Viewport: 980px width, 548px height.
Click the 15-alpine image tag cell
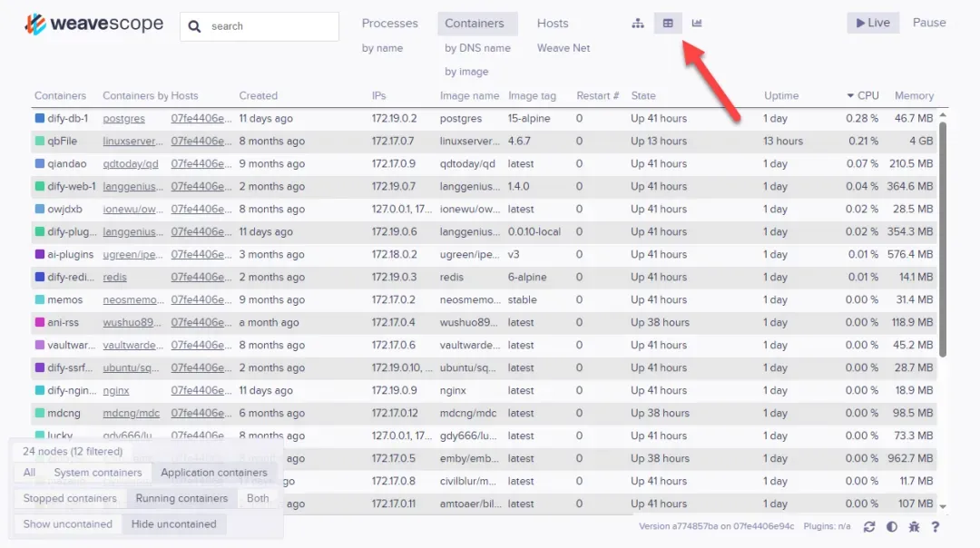(529, 118)
